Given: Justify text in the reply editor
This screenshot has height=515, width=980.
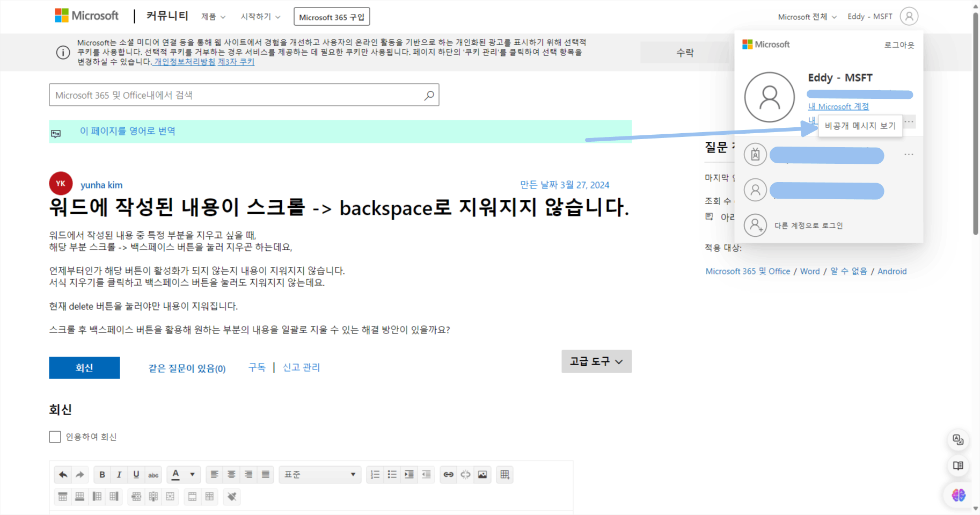Looking at the screenshot, I should click(266, 475).
